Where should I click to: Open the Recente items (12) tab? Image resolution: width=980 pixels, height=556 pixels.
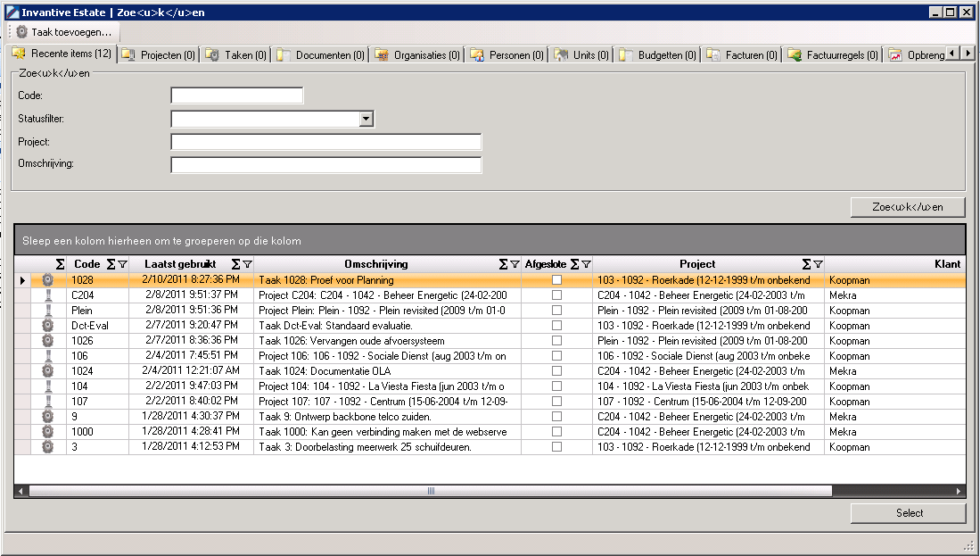point(62,54)
